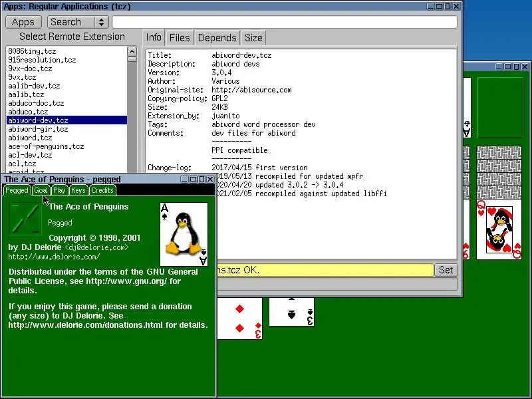532x399 pixels.
Task: Click the Queen of Hearts penguin card
Action: (x=499, y=229)
